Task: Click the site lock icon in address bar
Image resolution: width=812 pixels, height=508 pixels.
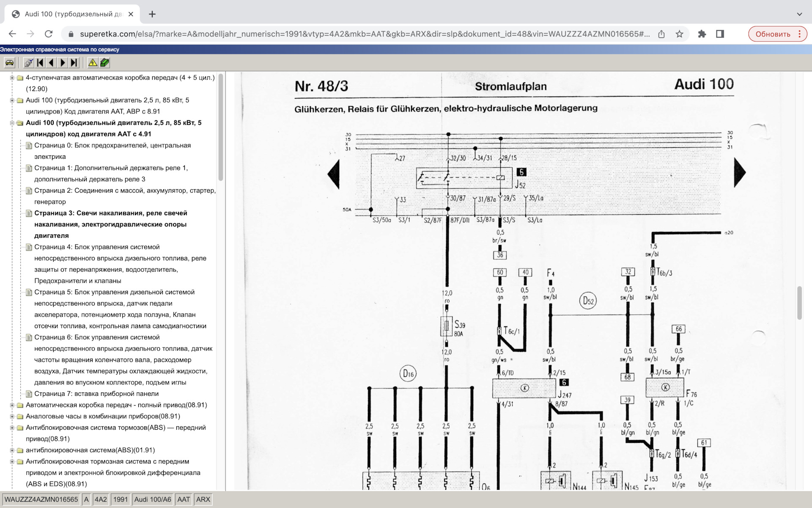Action: tap(71, 34)
